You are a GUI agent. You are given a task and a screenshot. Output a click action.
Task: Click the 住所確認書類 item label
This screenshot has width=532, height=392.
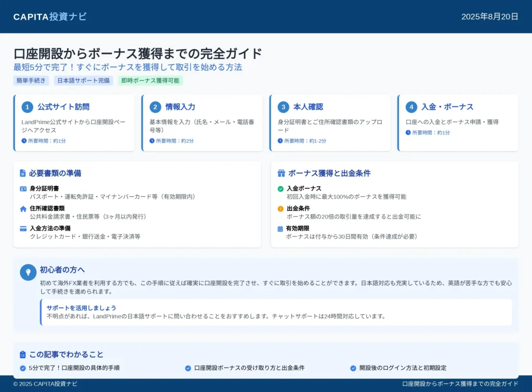pyautogui.click(x=47, y=209)
